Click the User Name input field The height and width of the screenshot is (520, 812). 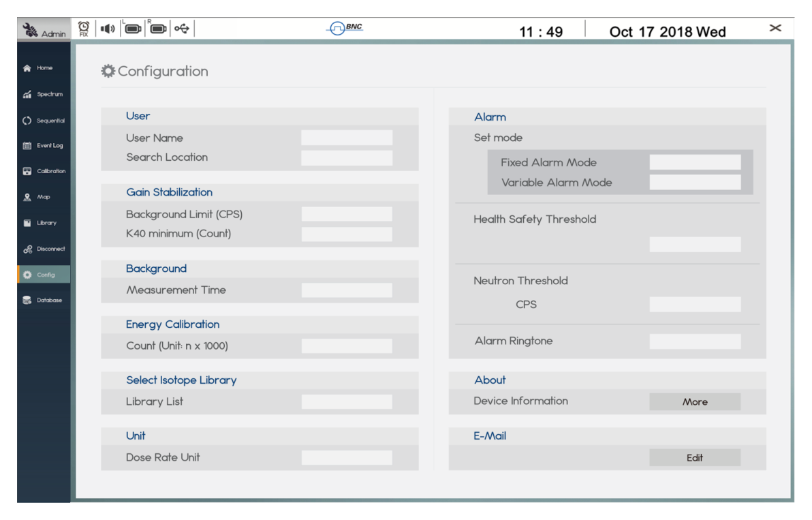(347, 138)
